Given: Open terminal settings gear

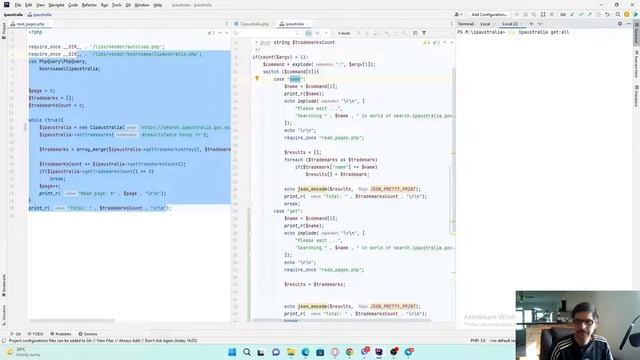Looking at the screenshot, I should point(620,24).
